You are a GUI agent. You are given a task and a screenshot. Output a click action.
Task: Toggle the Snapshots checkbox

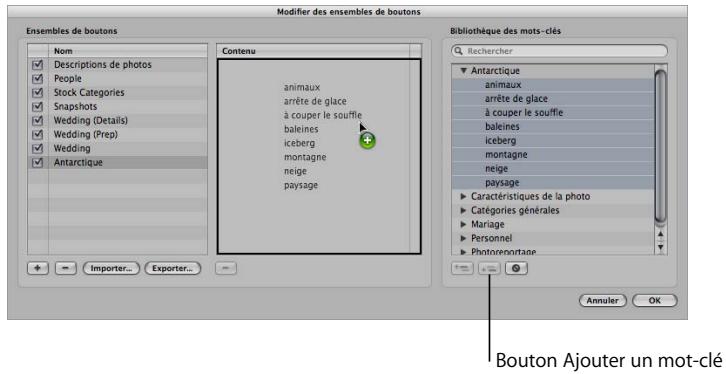click(38, 106)
